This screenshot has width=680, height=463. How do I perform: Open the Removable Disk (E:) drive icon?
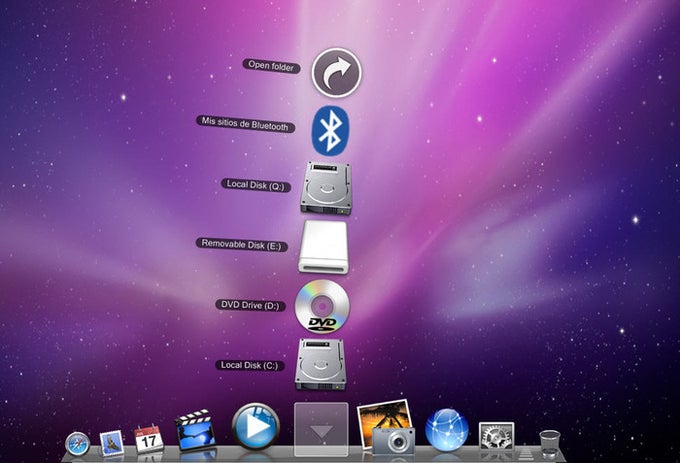[323, 247]
